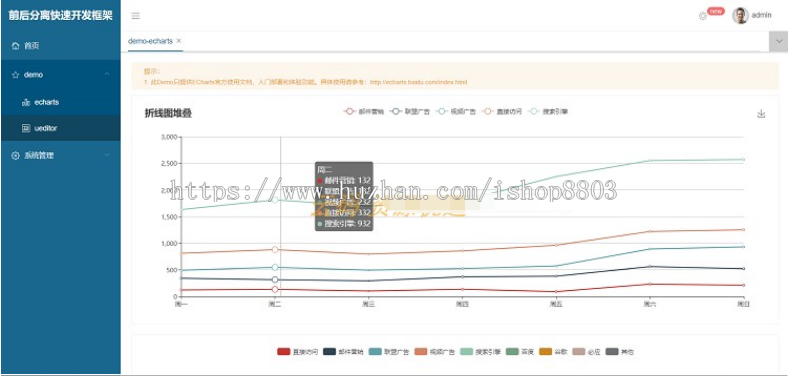This screenshot has width=788, height=376.
Task: Click the 折线图堆叠 chart title
Action: click(x=168, y=114)
